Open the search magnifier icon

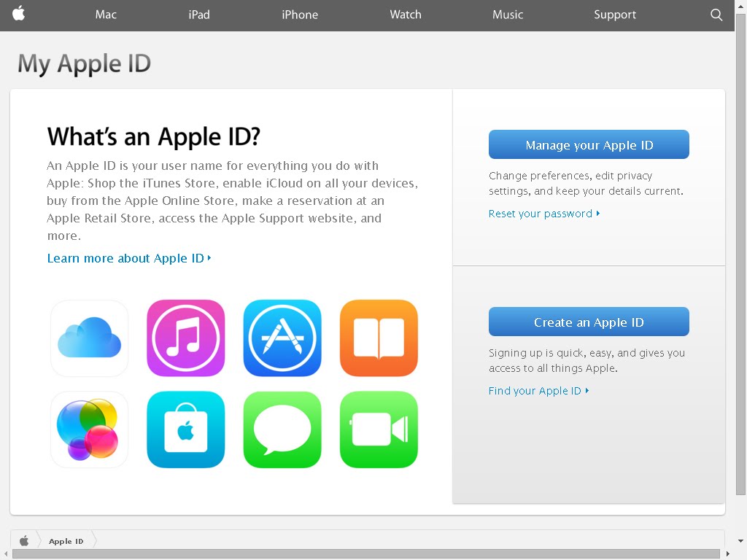click(x=716, y=15)
